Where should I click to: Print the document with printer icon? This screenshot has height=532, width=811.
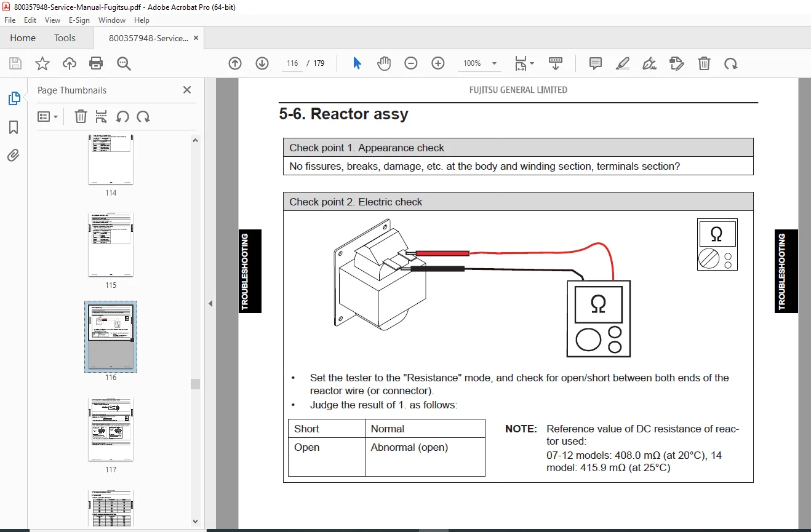tap(96, 63)
